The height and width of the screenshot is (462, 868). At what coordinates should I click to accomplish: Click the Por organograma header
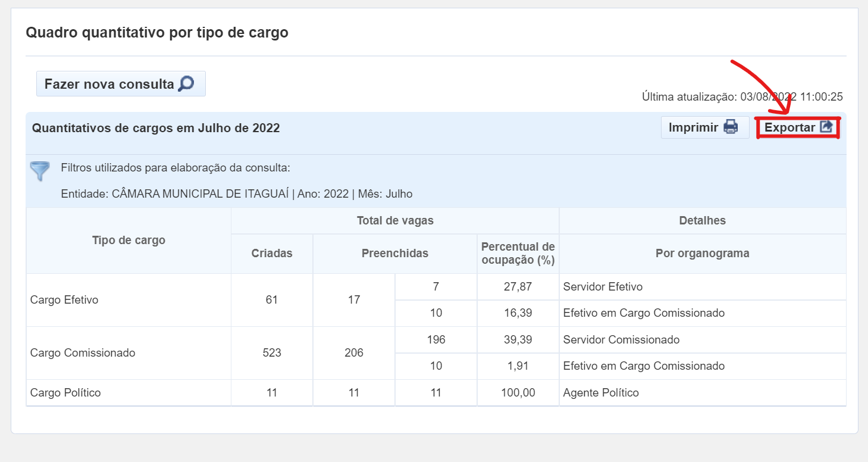[702, 254]
